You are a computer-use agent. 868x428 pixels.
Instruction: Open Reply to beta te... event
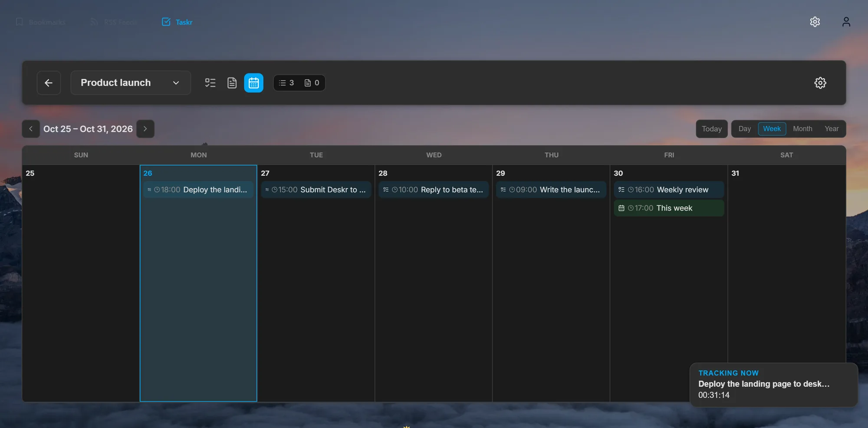pos(434,190)
